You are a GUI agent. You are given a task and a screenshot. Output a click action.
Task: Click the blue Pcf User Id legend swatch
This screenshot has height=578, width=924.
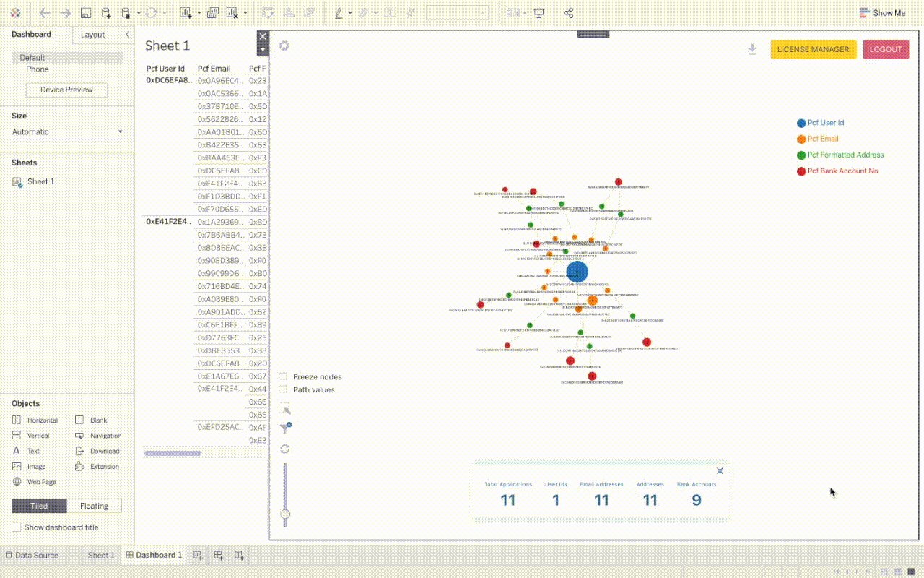click(801, 124)
